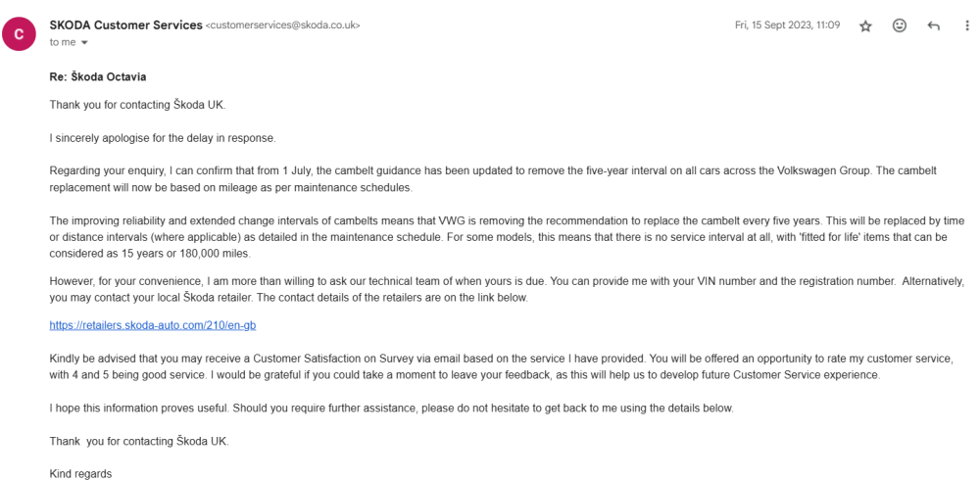Image resolution: width=980 pixels, height=481 pixels.
Task: Click the 'Kind regards' sign-off
Action: (80, 473)
